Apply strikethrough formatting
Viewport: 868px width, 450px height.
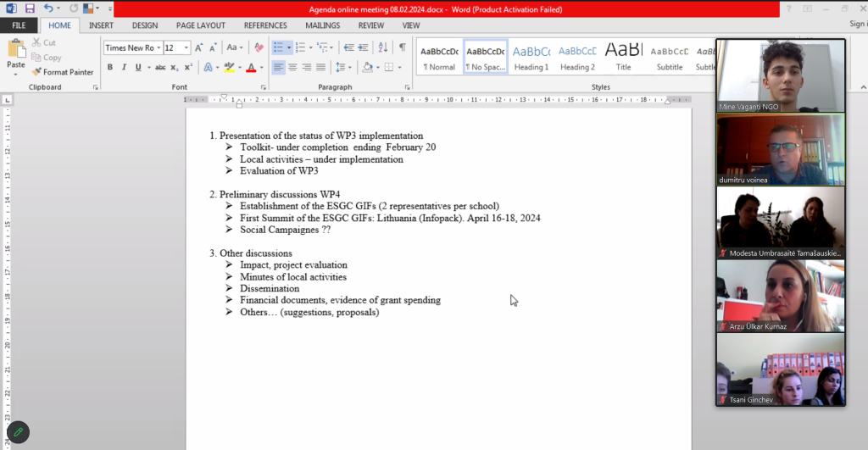[x=160, y=68]
